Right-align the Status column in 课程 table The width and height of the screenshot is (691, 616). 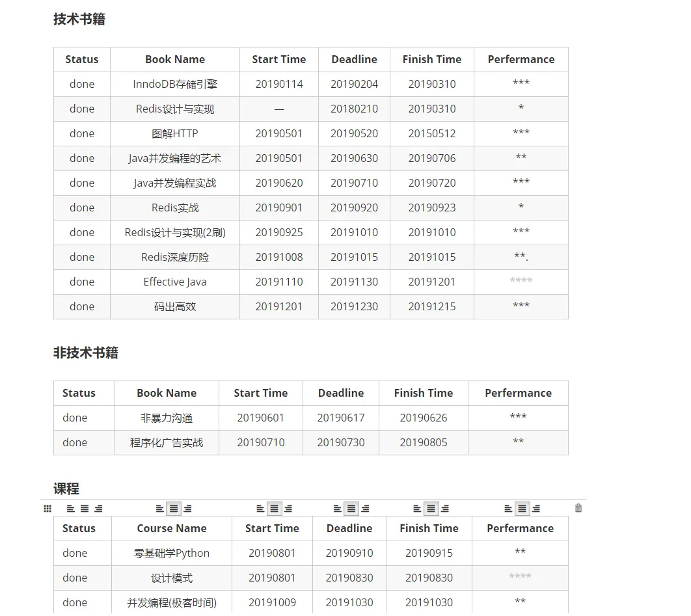pos(99,509)
